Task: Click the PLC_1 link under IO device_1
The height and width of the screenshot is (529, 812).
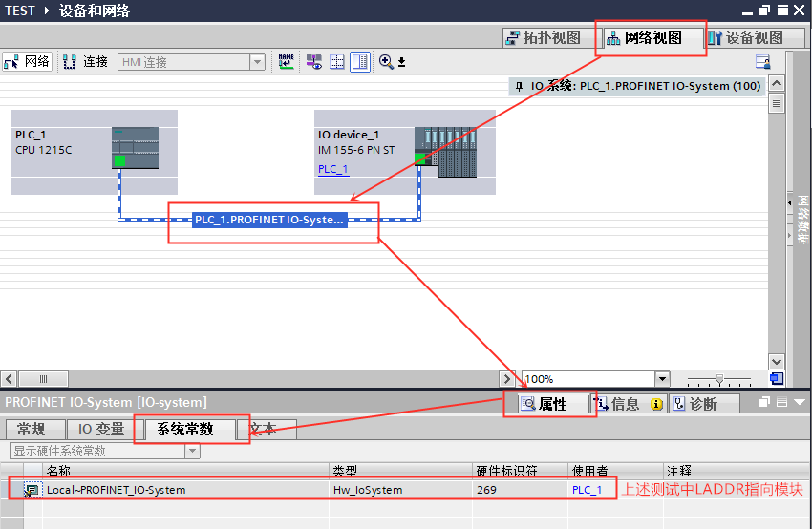Action: [x=333, y=169]
